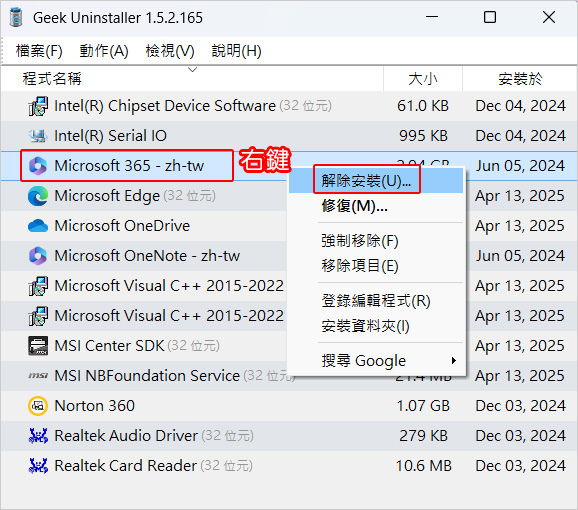Select the MSI NBFoundation Service entry name

pyautogui.click(x=147, y=376)
